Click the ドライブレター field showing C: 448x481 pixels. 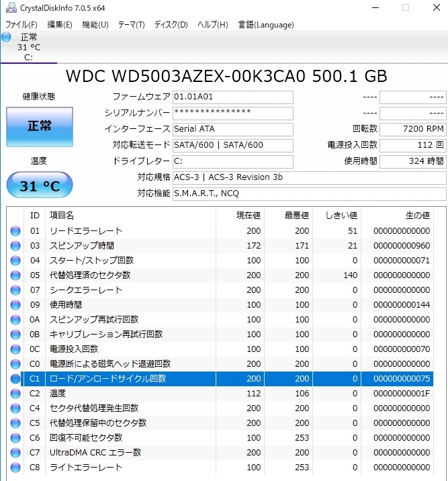(x=233, y=162)
